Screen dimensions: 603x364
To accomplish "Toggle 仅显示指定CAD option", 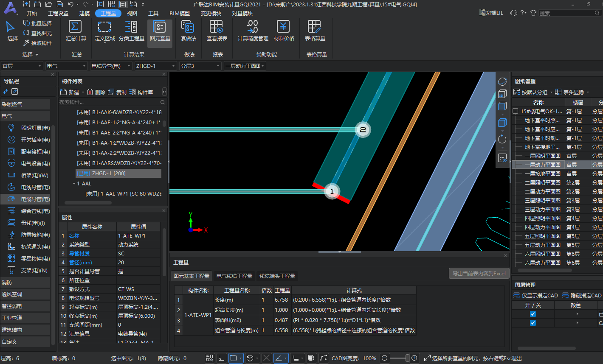I will pos(536,295).
